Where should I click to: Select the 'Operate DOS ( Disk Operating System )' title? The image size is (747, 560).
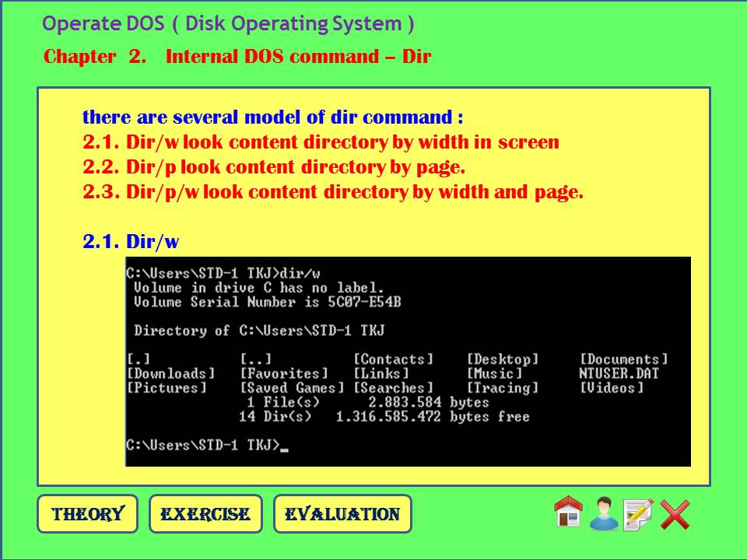click(x=228, y=23)
